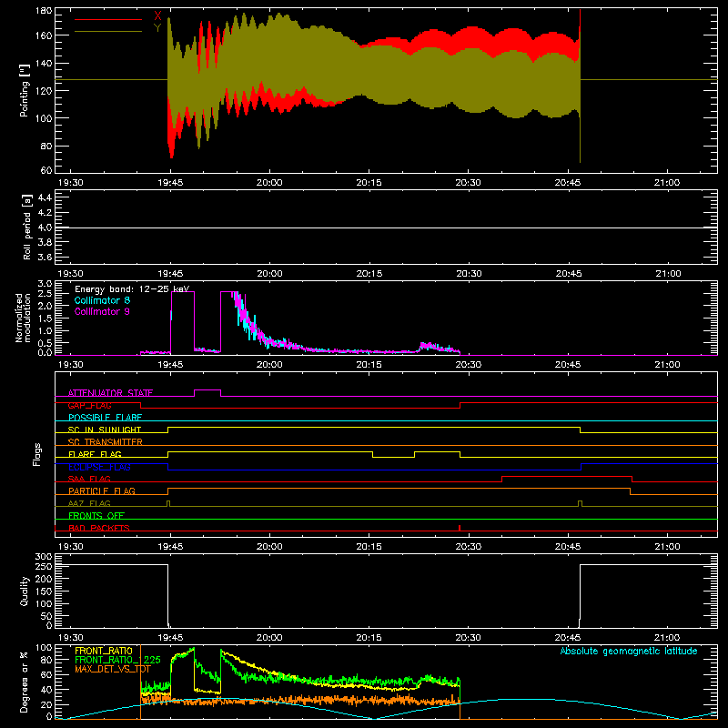Click the BAD_PACKETS flag label

coord(99,528)
